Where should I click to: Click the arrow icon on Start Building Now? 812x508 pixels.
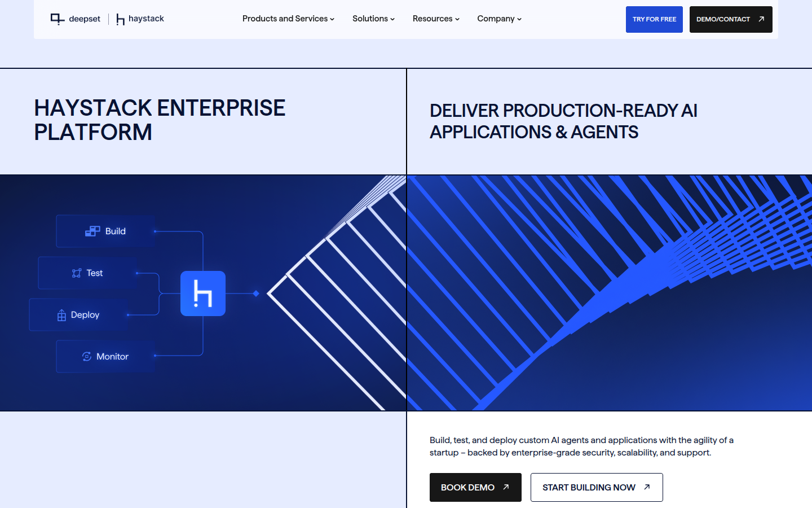click(647, 487)
